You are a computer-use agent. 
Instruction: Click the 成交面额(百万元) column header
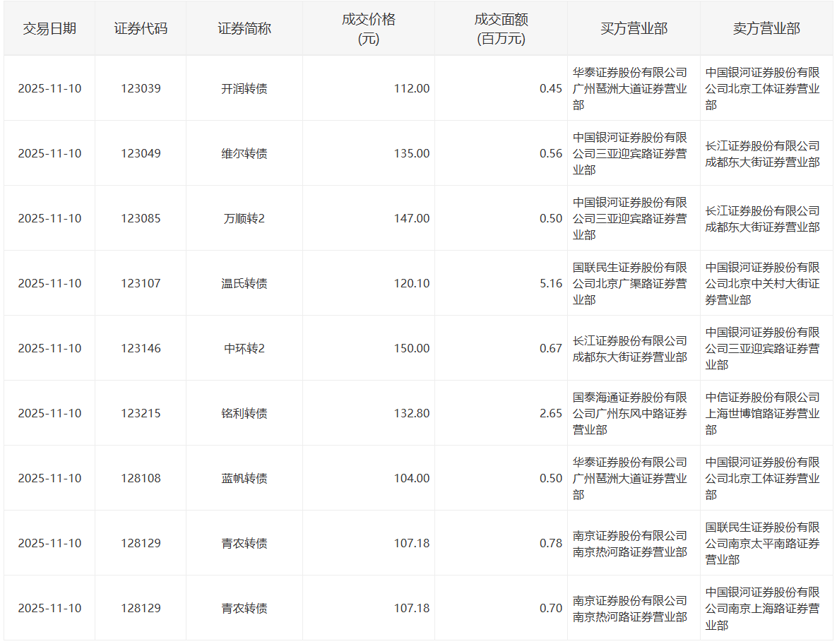(x=501, y=29)
